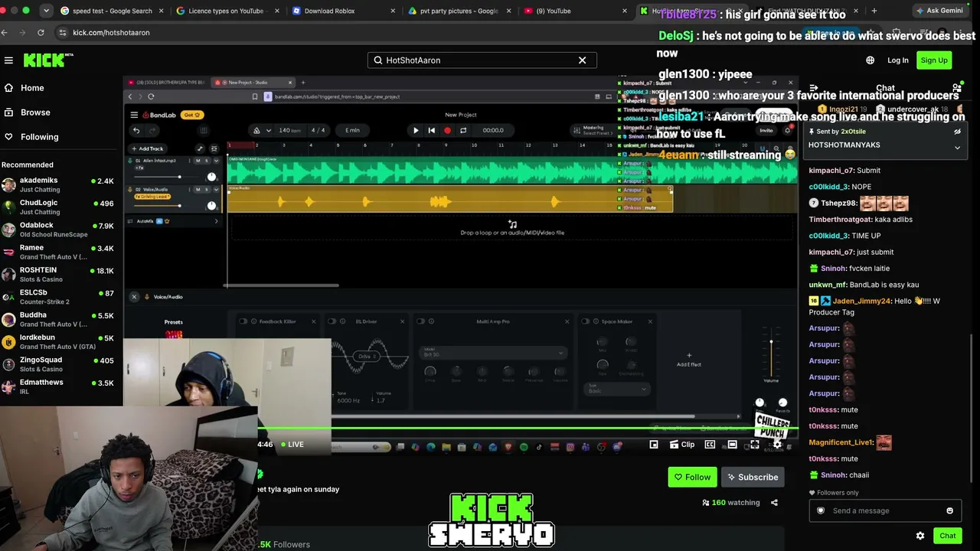
Task: Start recording in BandLab
Action: click(448, 130)
